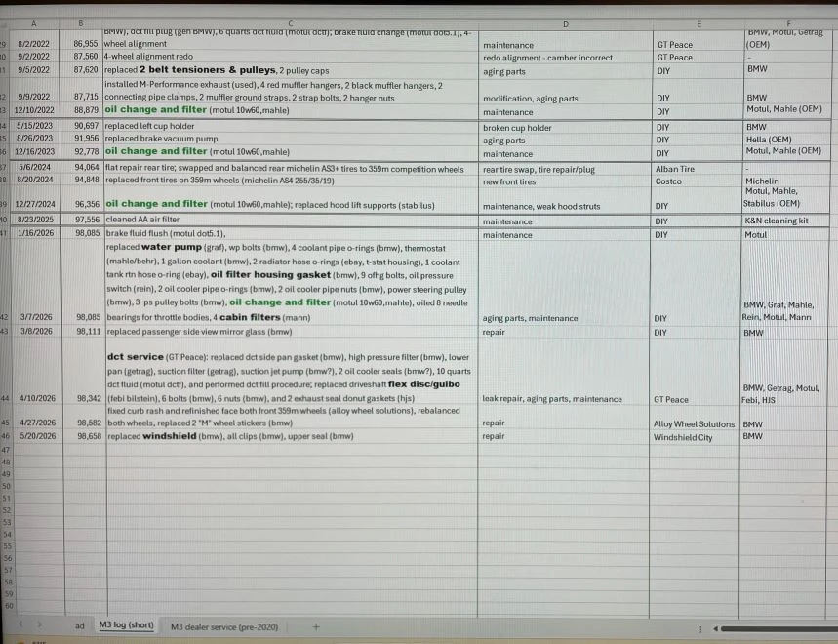Select row 50 header
The width and height of the screenshot is (838, 644).
(6, 486)
